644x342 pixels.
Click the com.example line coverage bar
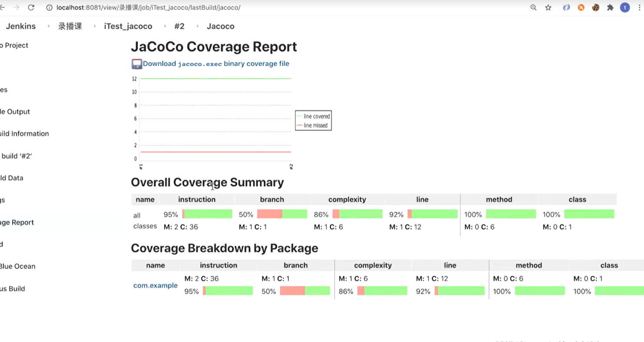(x=460, y=291)
